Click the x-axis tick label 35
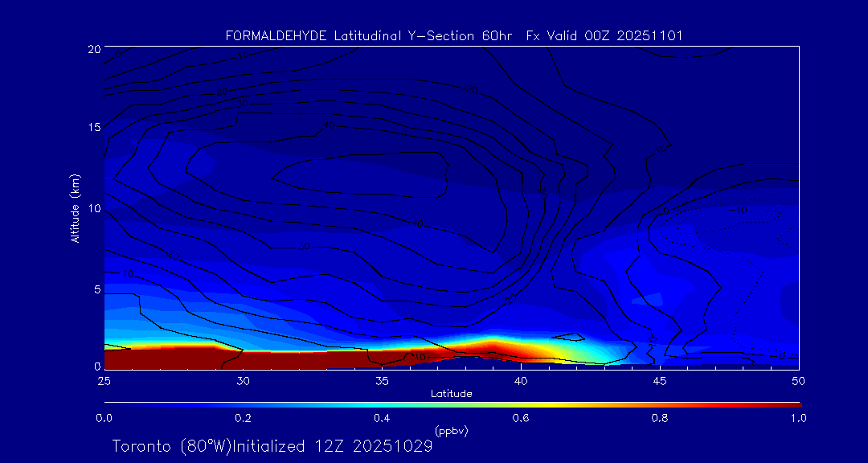The width and height of the screenshot is (868, 463). (382, 381)
